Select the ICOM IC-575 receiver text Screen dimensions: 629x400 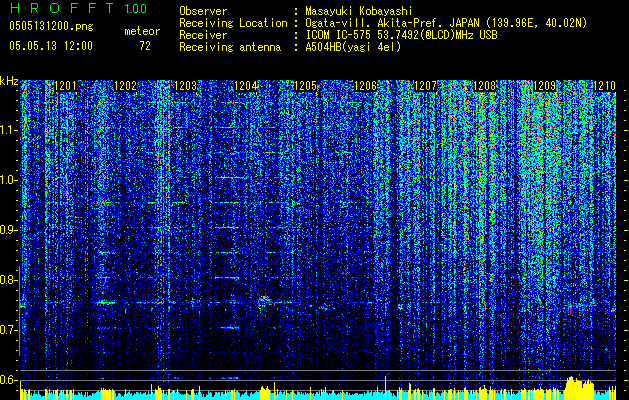coord(401,35)
